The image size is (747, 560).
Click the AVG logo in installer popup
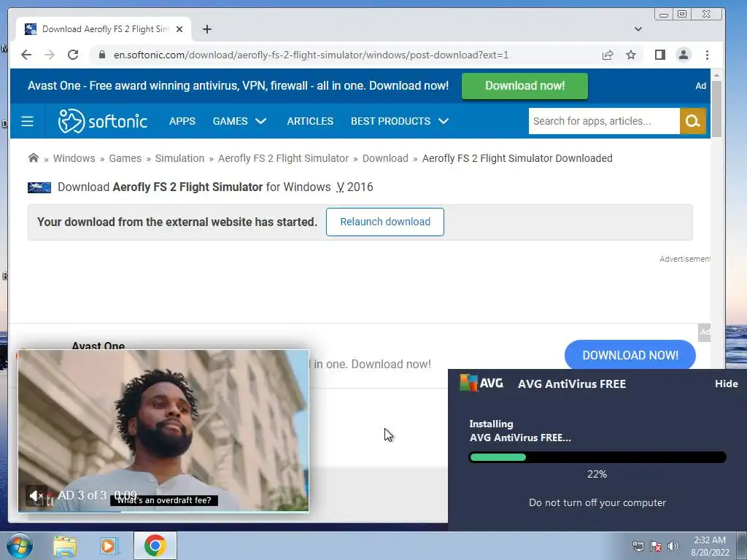point(481,383)
